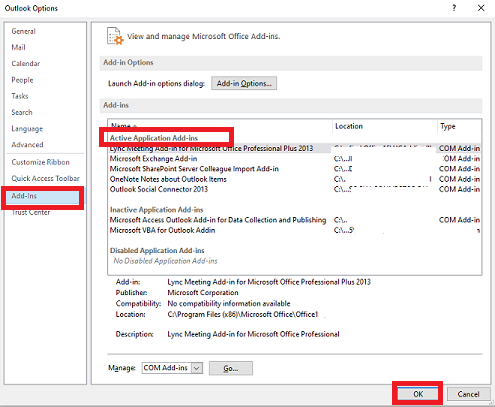Open the Trust Center category
The image size is (495, 407).
coord(31,212)
